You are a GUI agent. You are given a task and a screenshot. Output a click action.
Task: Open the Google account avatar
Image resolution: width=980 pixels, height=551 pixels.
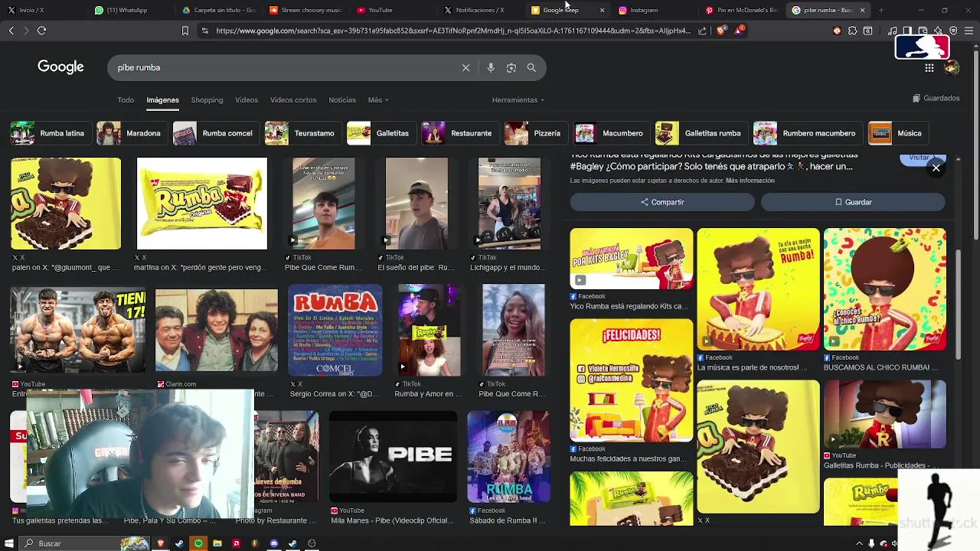tap(952, 67)
